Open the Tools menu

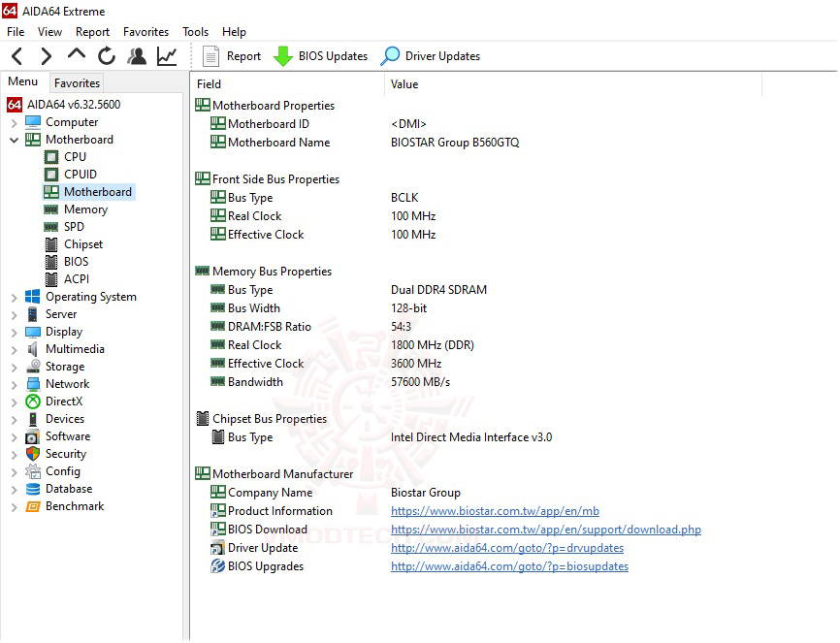tap(195, 32)
